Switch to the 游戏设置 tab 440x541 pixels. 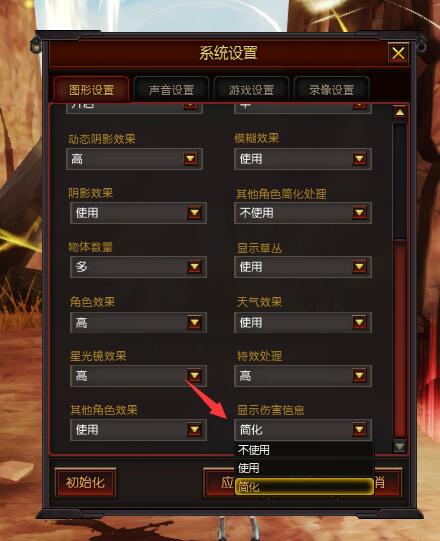[x=251, y=90]
